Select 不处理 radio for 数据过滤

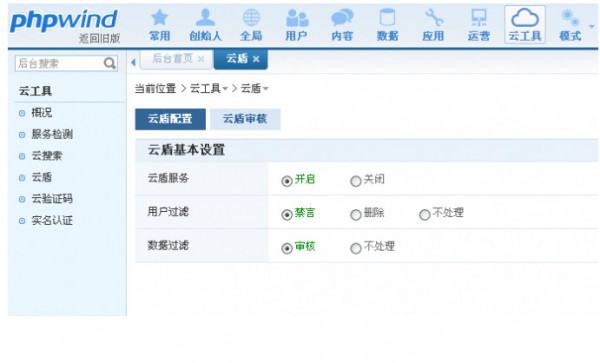point(355,248)
